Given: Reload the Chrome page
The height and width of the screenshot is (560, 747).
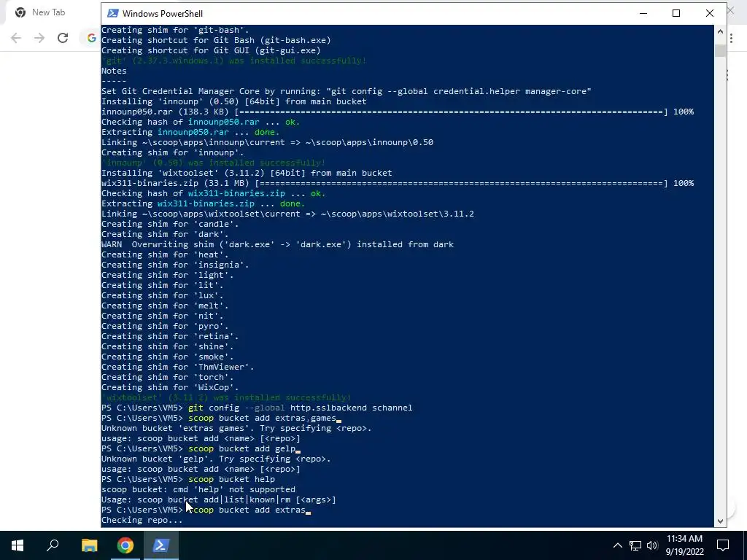Looking at the screenshot, I should (63, 38).
